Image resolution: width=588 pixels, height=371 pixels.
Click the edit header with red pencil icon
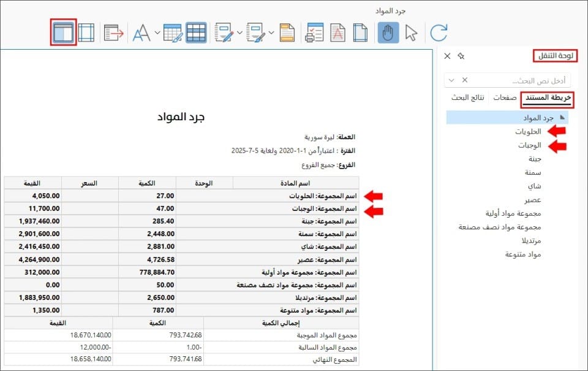click(224, 33)
